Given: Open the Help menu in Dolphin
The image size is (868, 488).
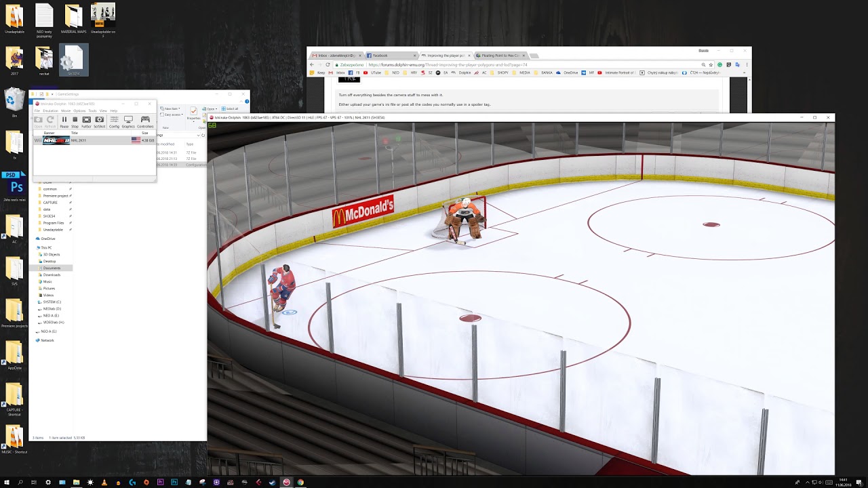Looking at the screenshot, I should [113, 110].
